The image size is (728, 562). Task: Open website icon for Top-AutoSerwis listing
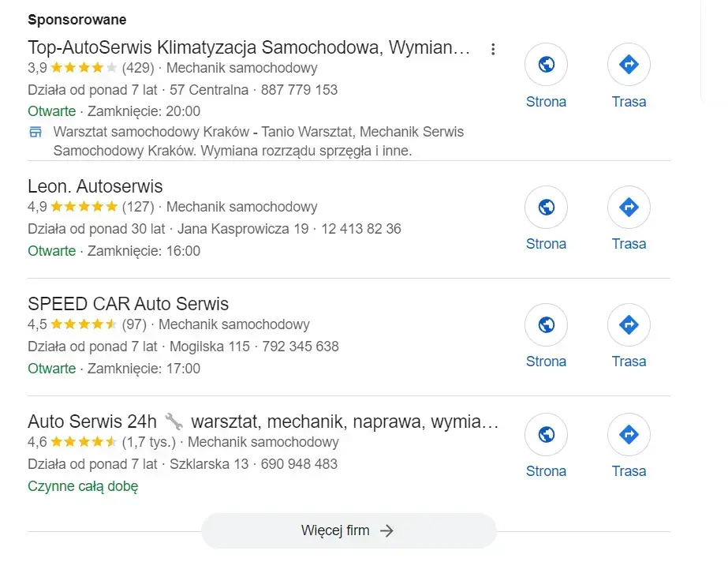546,65
